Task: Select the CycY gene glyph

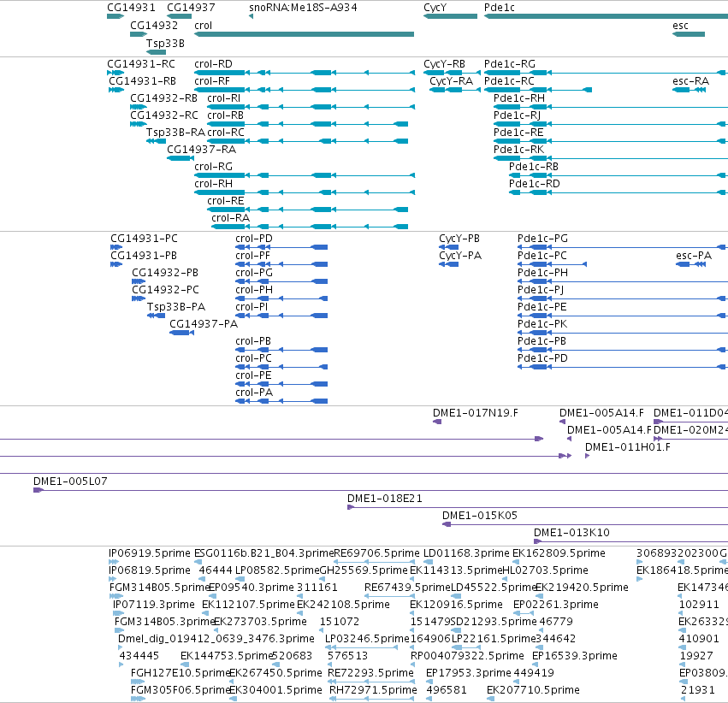Action: pyautogui.click(x=450, y=16)
